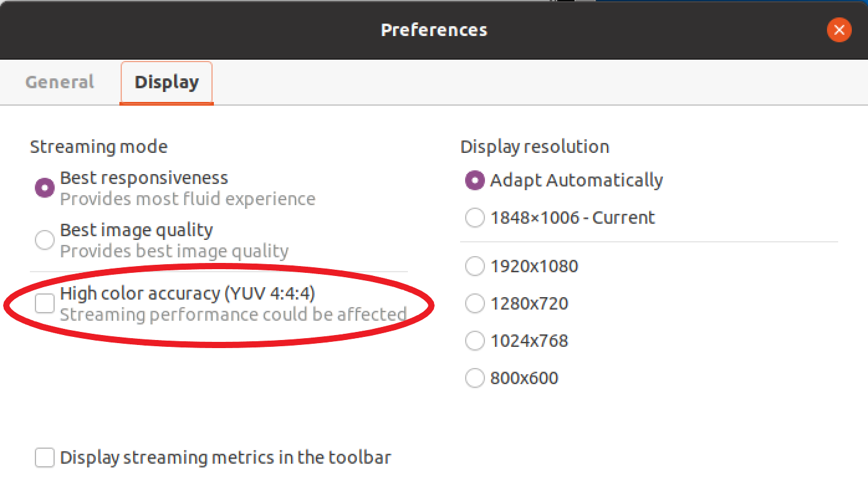Enable High color accuracy (YUV 4:4:4)

[x=45, y=303]
